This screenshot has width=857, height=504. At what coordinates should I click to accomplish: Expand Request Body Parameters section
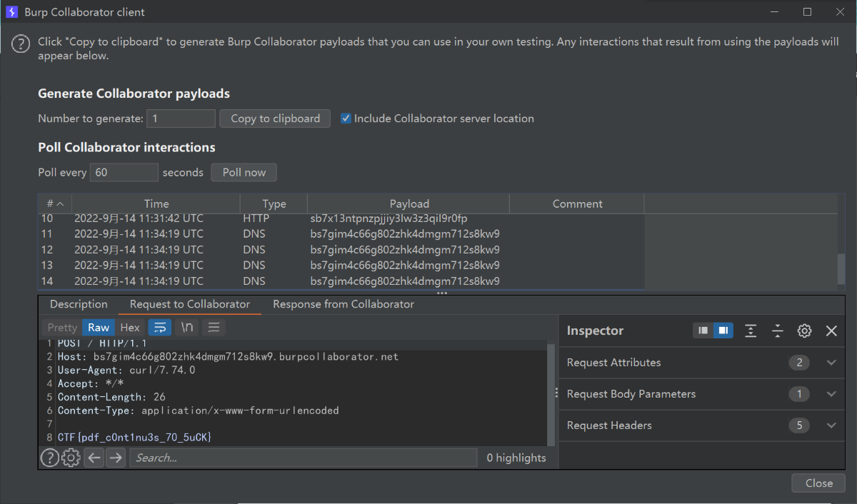831,394
